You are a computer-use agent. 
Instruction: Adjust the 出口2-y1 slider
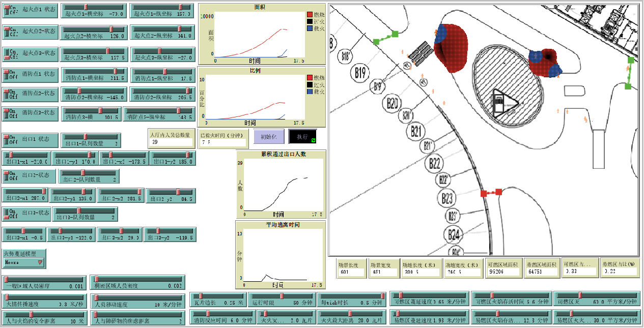coord(72,196)
